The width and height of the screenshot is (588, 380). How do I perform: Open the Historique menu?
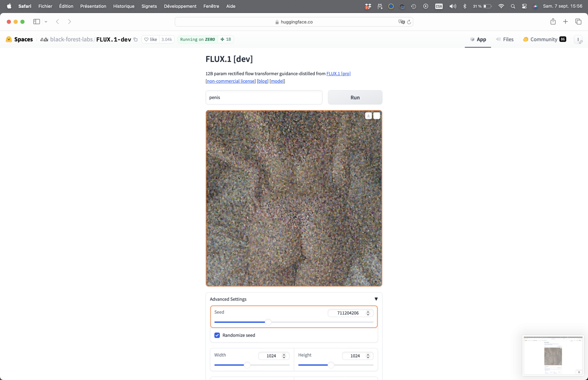[123, 6]
